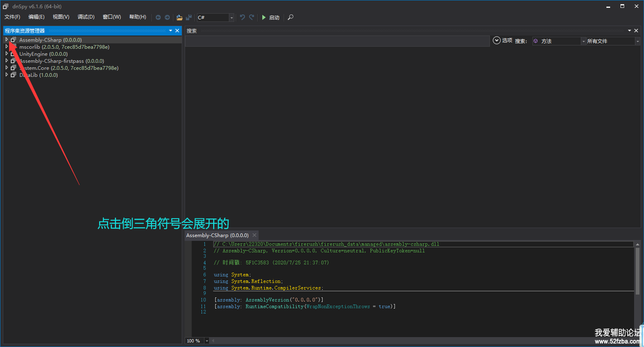The image size is (644, 347).
Task: Click the magnifier search toolbar icon
Action: pyautogui.click(x=291, y=17)
